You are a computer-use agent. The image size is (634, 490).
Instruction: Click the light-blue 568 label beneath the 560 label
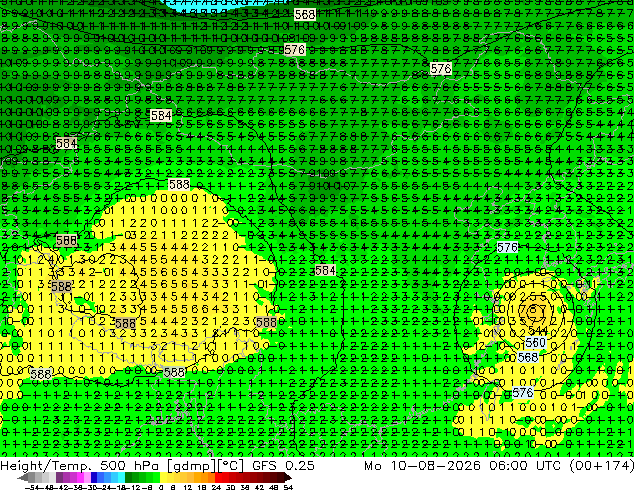pos(528,357)
